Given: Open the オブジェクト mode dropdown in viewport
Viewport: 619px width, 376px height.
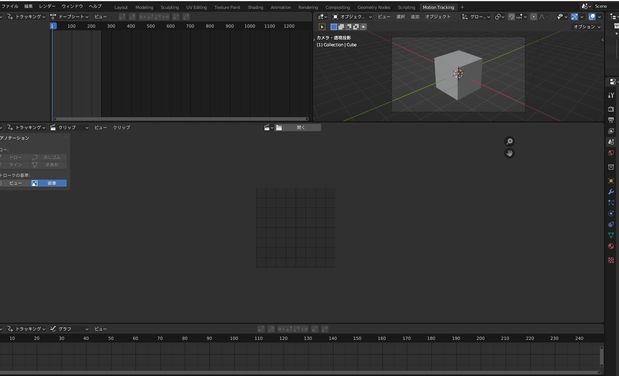Looking at the screenshot, I should (353, 17).
